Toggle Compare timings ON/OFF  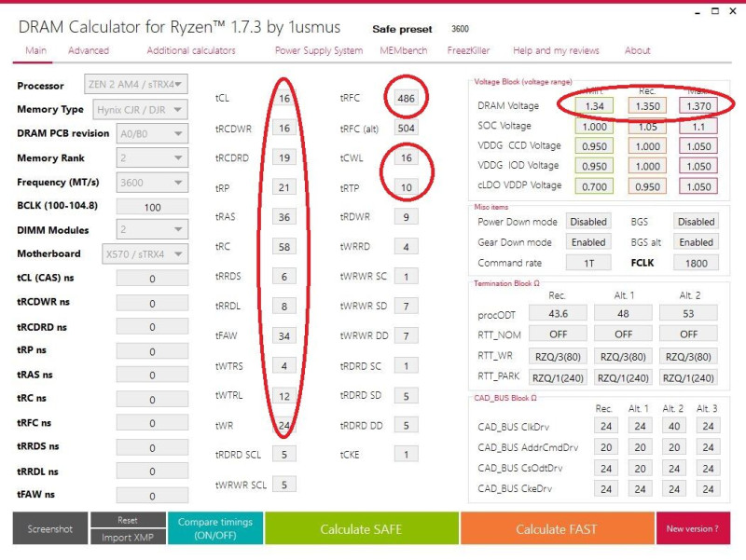[215, 528]
